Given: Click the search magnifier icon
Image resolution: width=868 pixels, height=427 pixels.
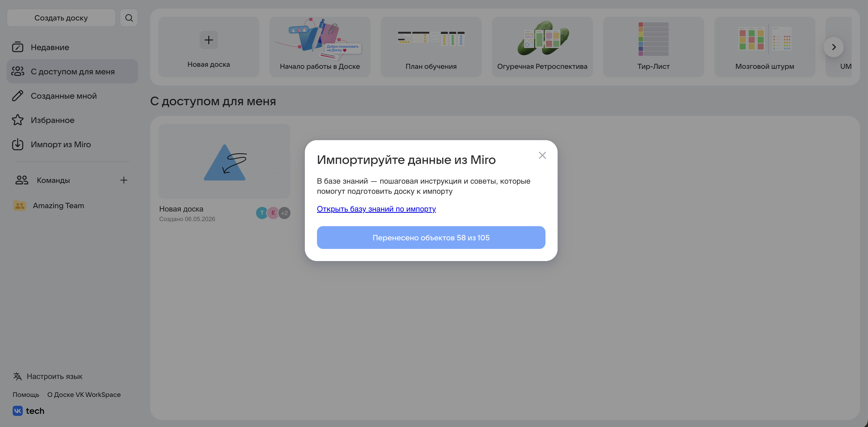Looking at the screenshot, I should pos(129,18).
